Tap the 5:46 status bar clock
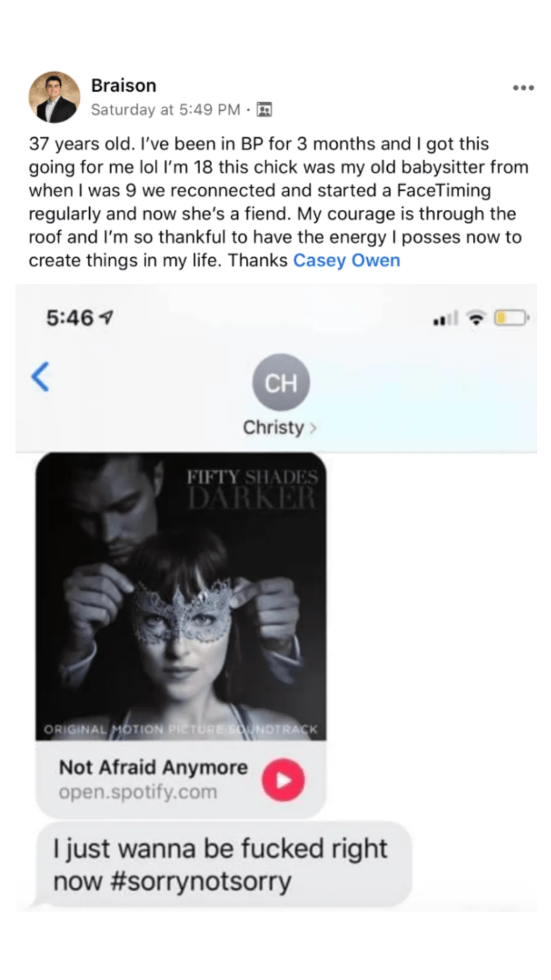Screen dimensions: 551x980 (70, 318)
